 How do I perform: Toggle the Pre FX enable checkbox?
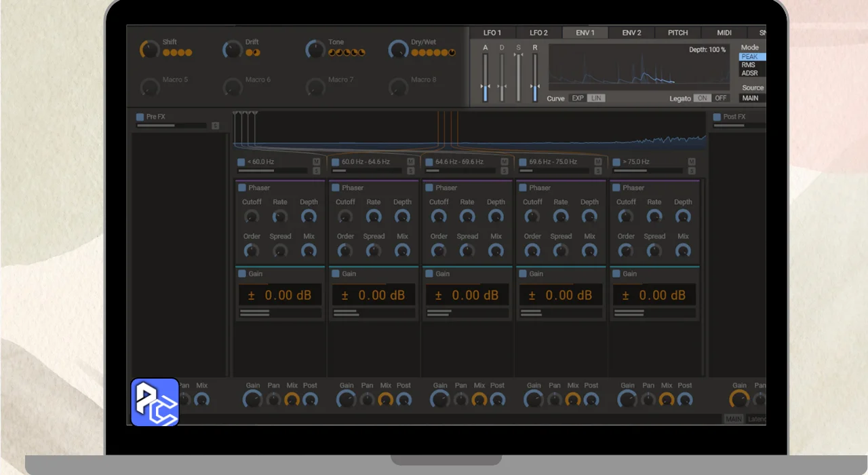tap(140, 117)
